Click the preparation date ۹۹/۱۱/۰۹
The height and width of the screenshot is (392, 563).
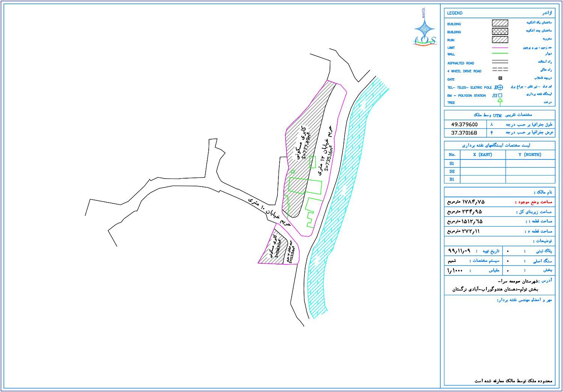click(459, 251)
